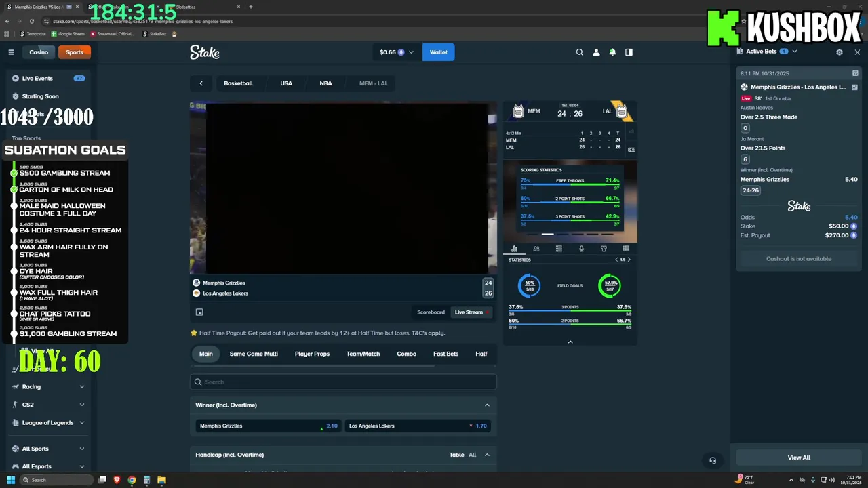
Task: Open the Stake site search icon
Action: point(580,52)
